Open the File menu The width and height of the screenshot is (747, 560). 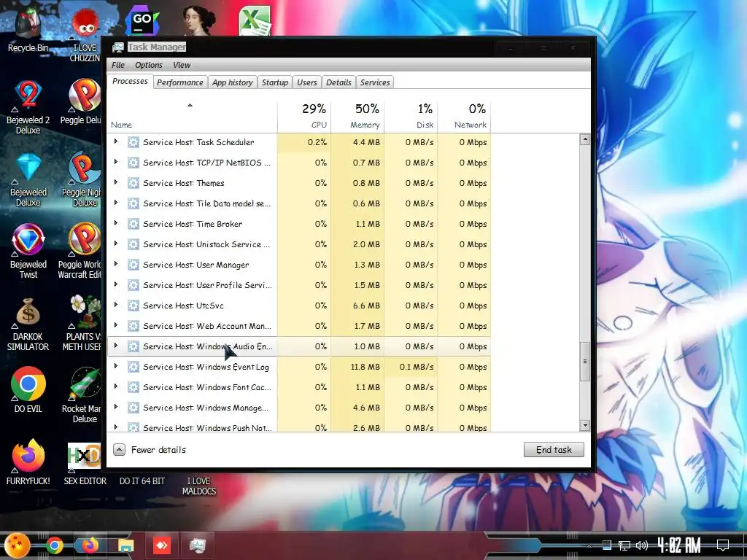118,65
